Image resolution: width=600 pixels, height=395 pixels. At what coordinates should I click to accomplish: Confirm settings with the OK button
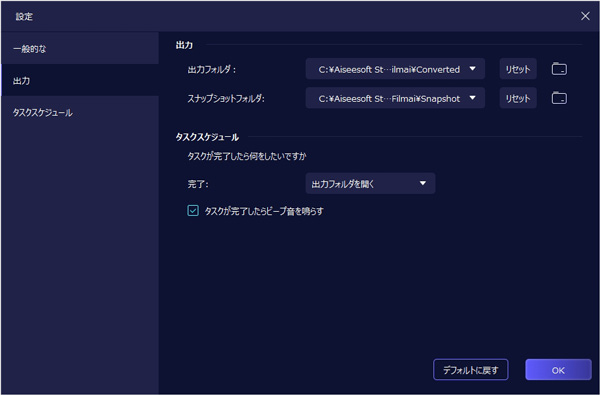[x=558, y=370]
